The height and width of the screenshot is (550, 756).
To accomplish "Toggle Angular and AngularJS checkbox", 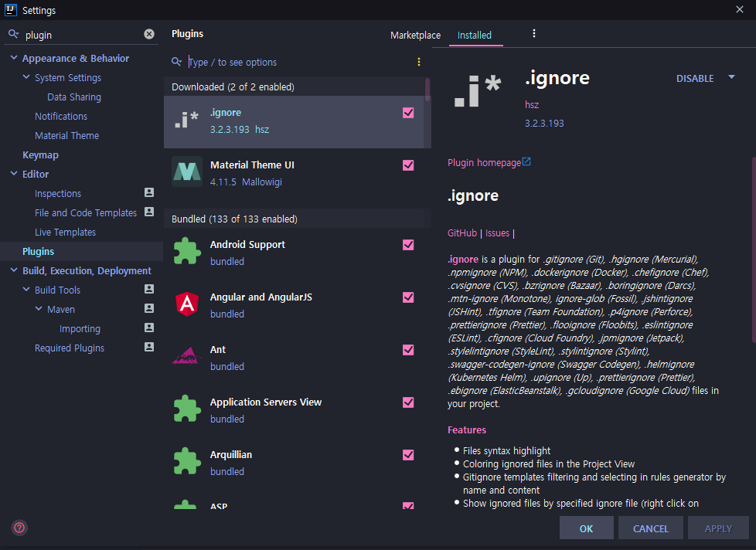I will click(408, 297).
